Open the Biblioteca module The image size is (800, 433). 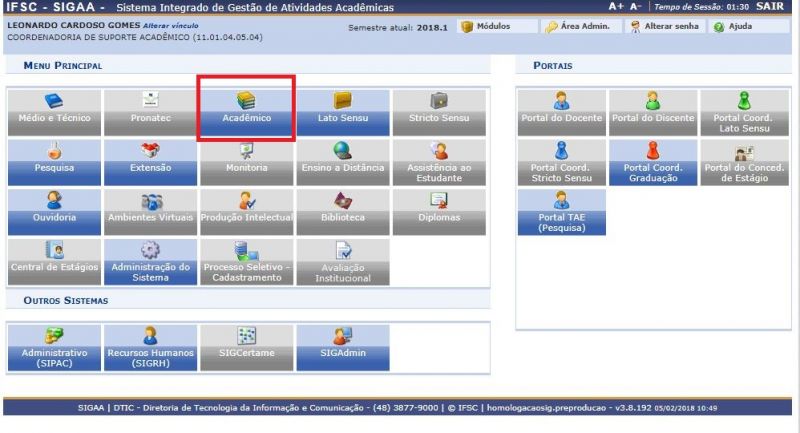click(x=342, y=209)
